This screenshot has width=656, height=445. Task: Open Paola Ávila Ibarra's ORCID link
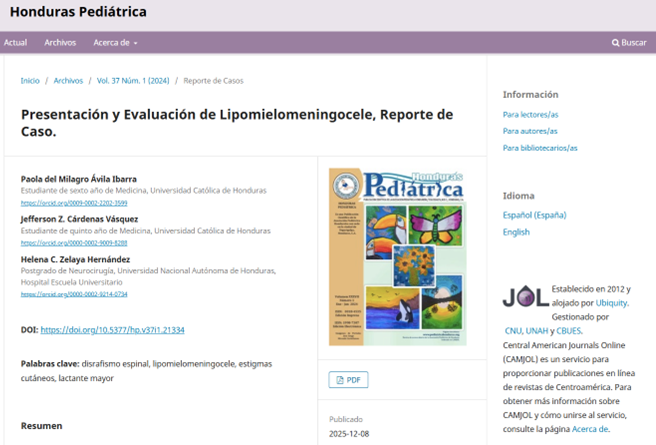pos(60,203)
